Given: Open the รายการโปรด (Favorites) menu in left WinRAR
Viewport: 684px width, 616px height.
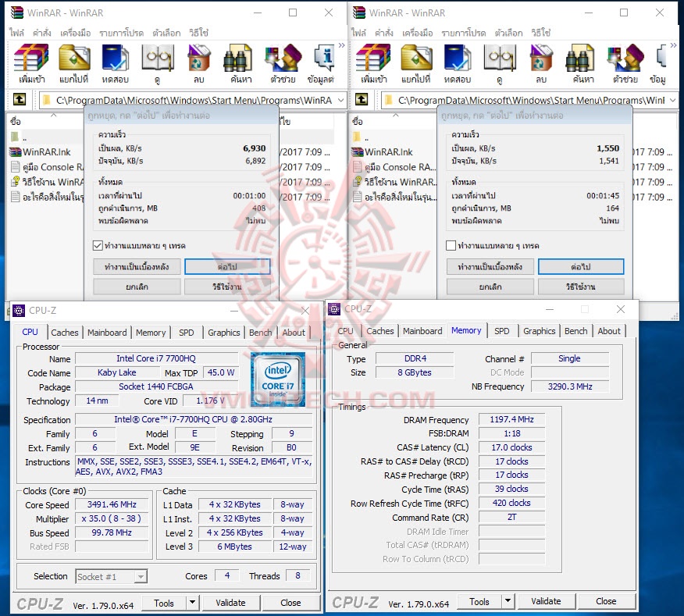Looking at the screenshot, I should (x=121, y=33).
